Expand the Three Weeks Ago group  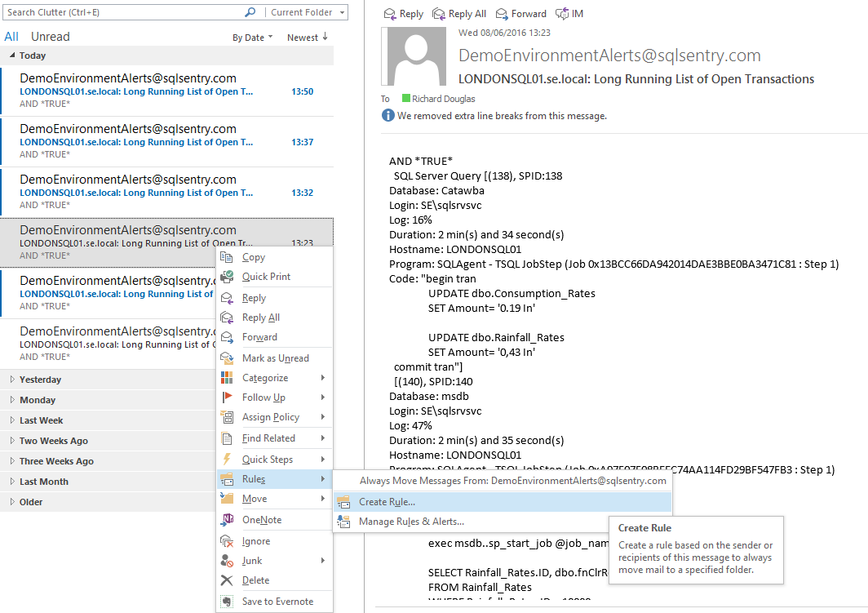[x=12, y=461]
